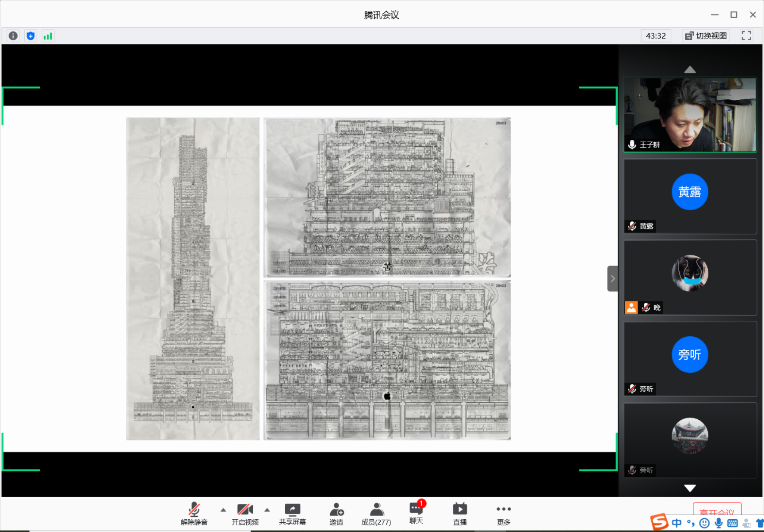Screen dimensions: 764x532
Task: Click Switch View (切换视图) button
Action: click(706, 36)
